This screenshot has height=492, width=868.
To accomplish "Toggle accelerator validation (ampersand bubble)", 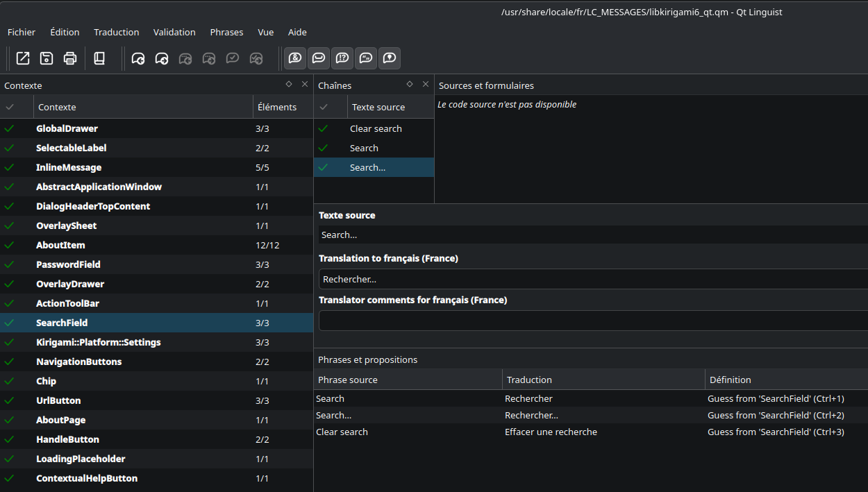I will click(295, 58).
